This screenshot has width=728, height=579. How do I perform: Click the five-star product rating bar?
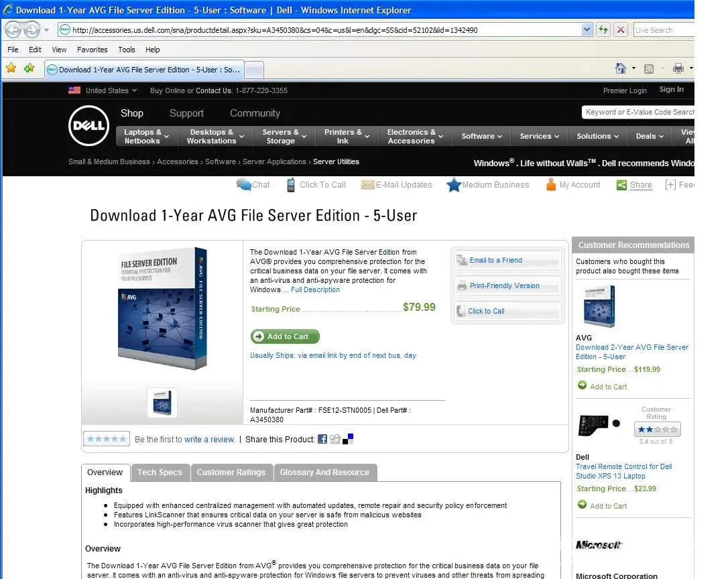107,439
